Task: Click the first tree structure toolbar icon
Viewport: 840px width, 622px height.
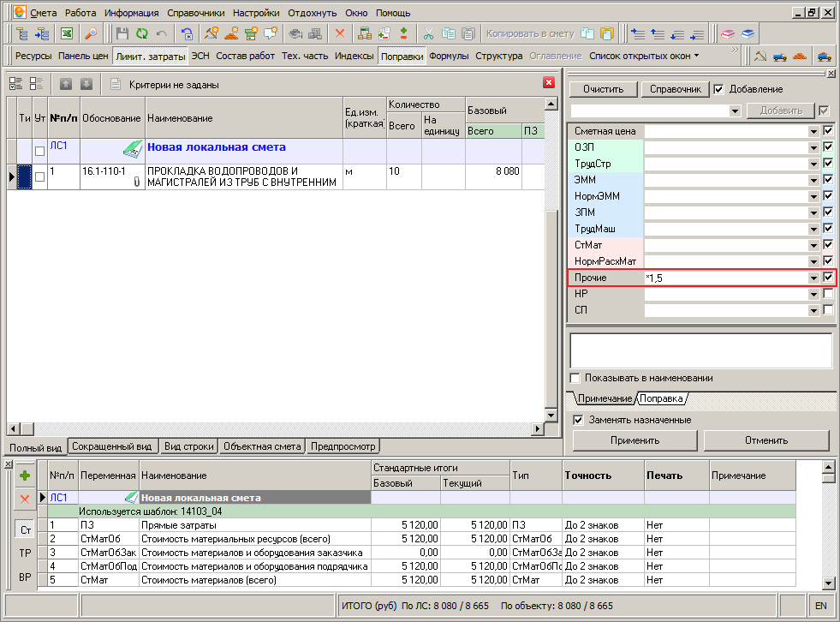Action: 22,33
